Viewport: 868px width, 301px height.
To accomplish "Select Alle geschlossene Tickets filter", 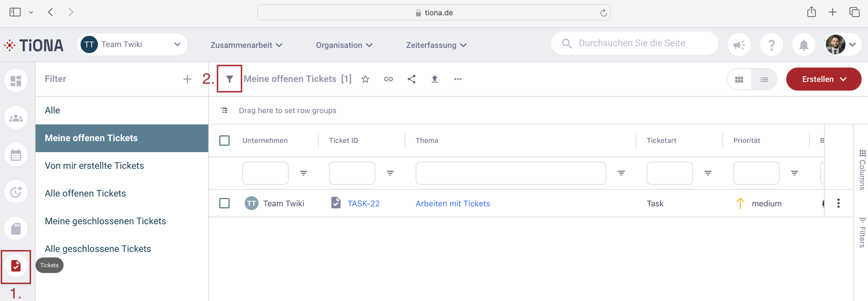I will pos(122,249).
